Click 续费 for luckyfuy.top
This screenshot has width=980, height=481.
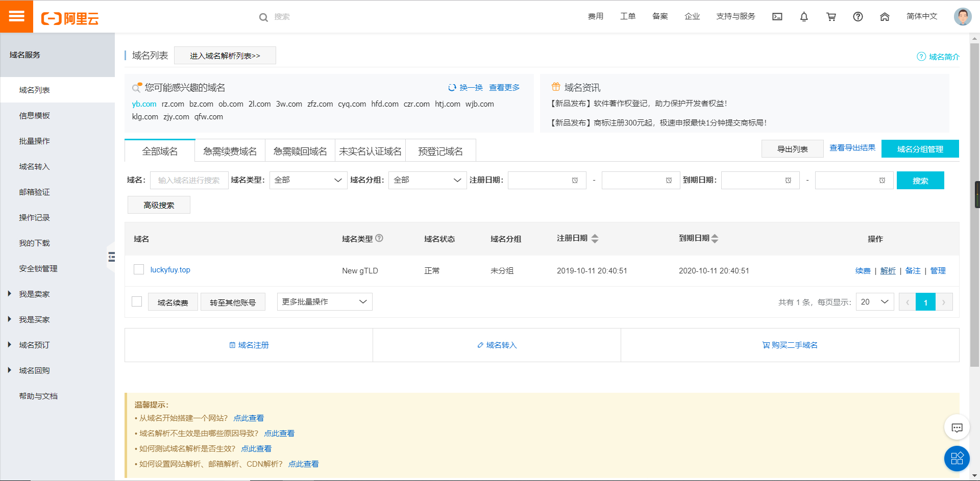point(863,271)
